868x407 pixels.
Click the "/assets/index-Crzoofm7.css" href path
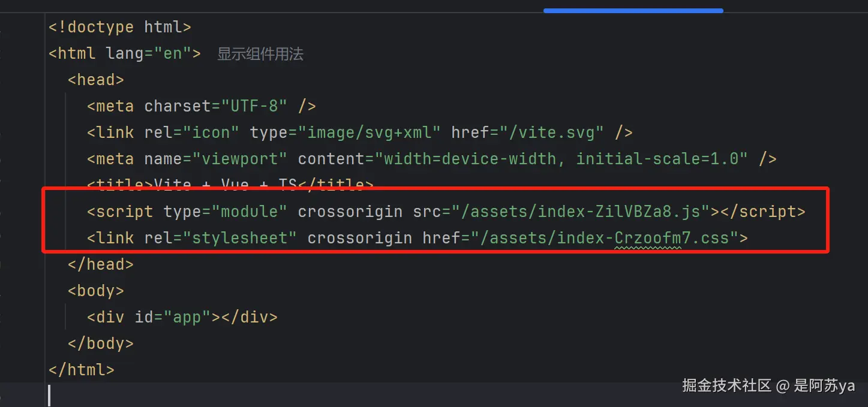click(605, 238)
